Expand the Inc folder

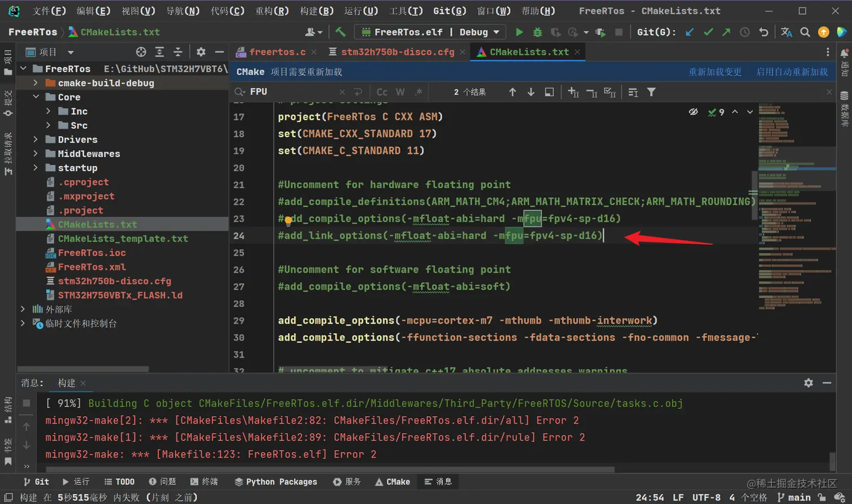point(48,111)
